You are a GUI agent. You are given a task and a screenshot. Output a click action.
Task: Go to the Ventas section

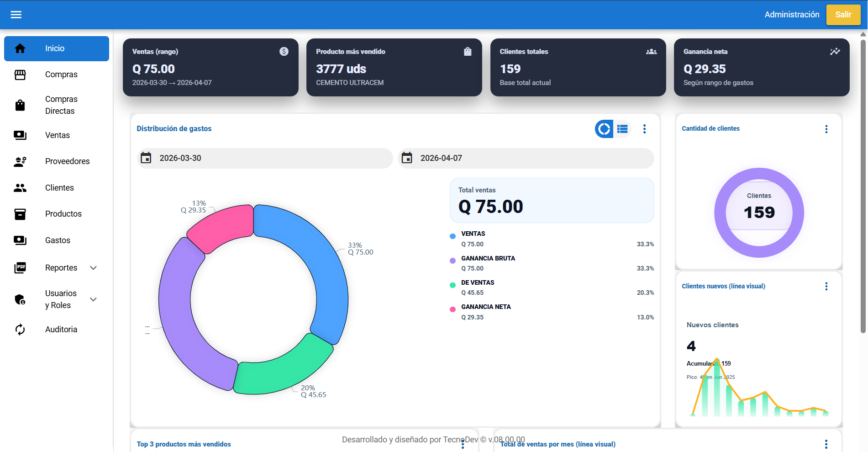(x=58, y=135)
